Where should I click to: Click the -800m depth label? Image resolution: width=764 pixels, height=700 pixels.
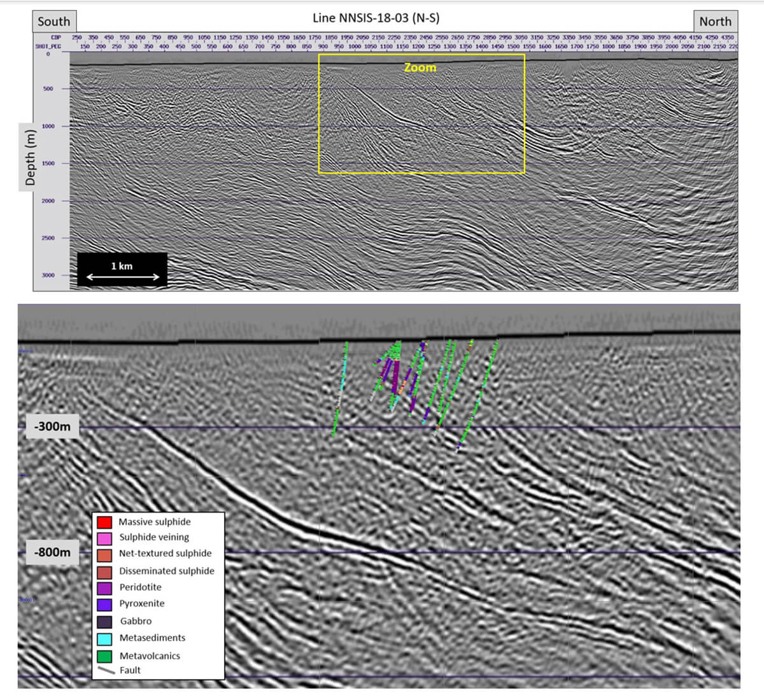click(x=53, y=552)
